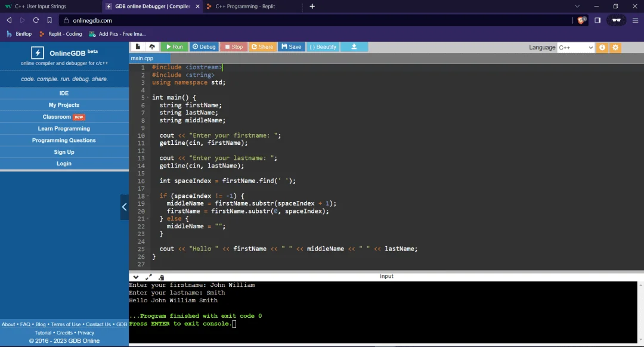644x347 pixels.
Task: Save the project with Save button
Action: 291,47
